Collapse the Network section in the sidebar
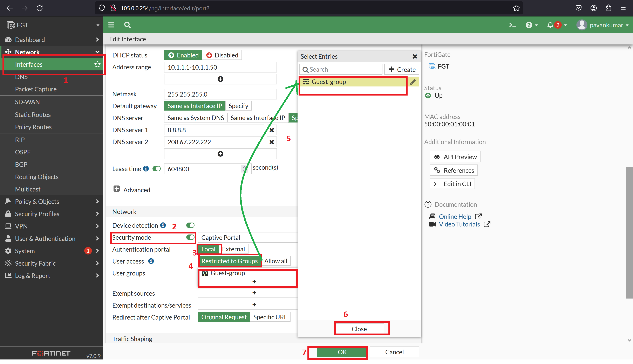This screenshot has height=364, width=633. [97, 52]
